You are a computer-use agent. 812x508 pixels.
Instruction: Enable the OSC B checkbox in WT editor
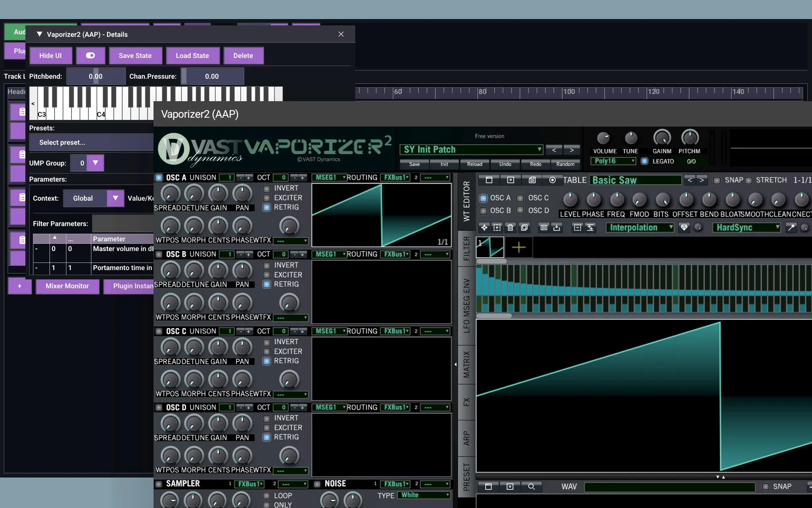(x=483, y=211)
